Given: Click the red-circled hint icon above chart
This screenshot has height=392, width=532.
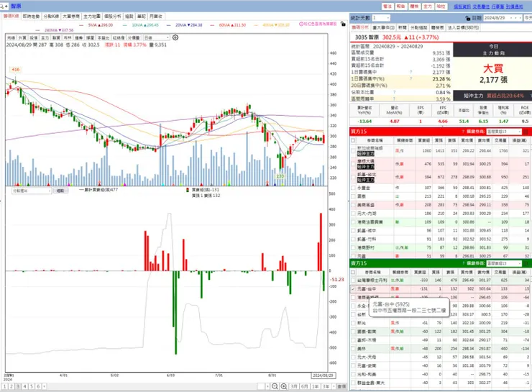Looking at the screenshot, I should pos(301,24).
